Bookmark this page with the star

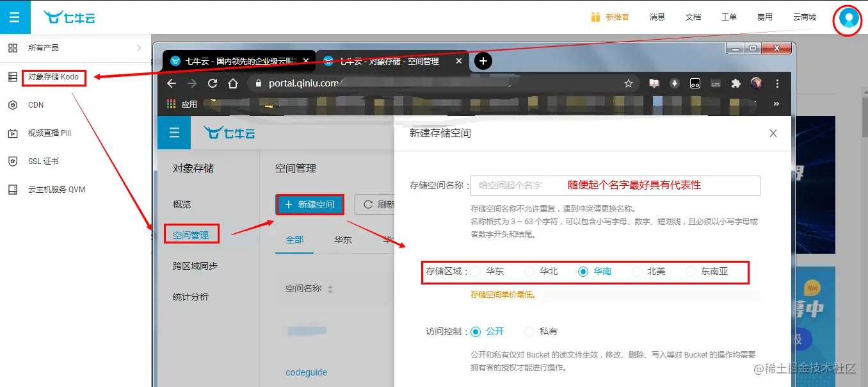(x=629, y=83)
